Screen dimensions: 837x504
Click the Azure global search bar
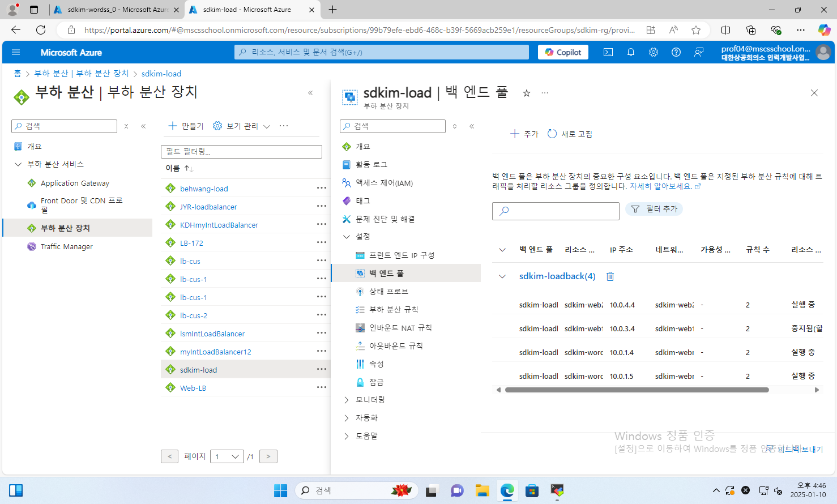point(382,52)
